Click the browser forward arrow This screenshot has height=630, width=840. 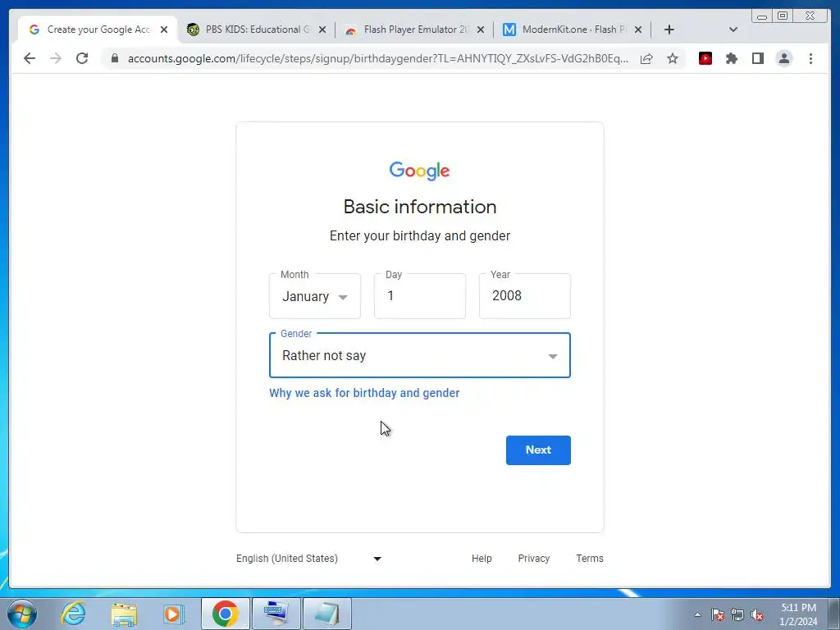[56, 58]
